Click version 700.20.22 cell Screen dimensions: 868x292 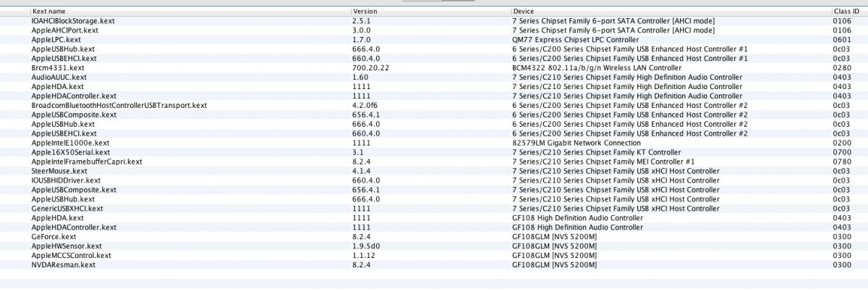coord(370,67)
